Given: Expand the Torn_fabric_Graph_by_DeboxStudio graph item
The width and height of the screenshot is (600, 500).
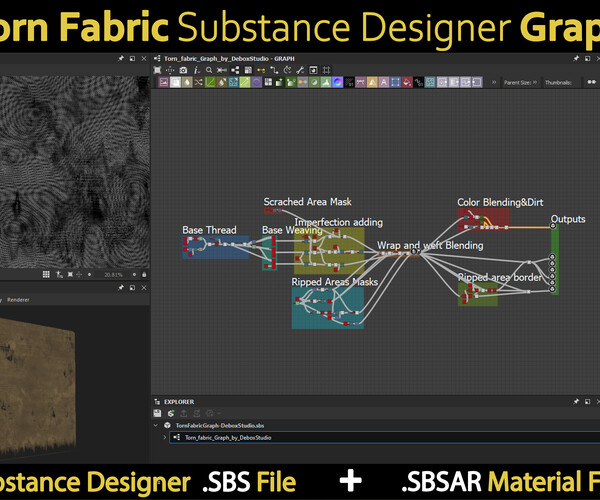Looking at the screenshot, I should click(x=165, y=437).
